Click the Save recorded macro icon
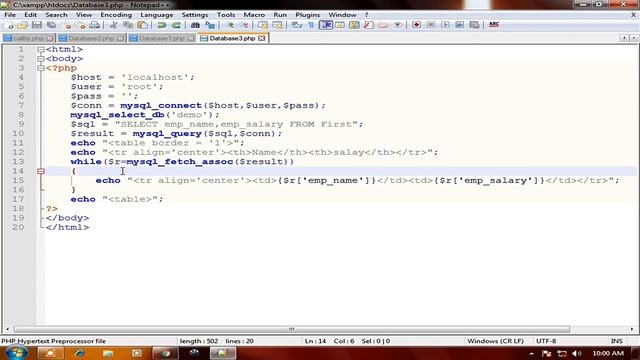 click(474, 25)
